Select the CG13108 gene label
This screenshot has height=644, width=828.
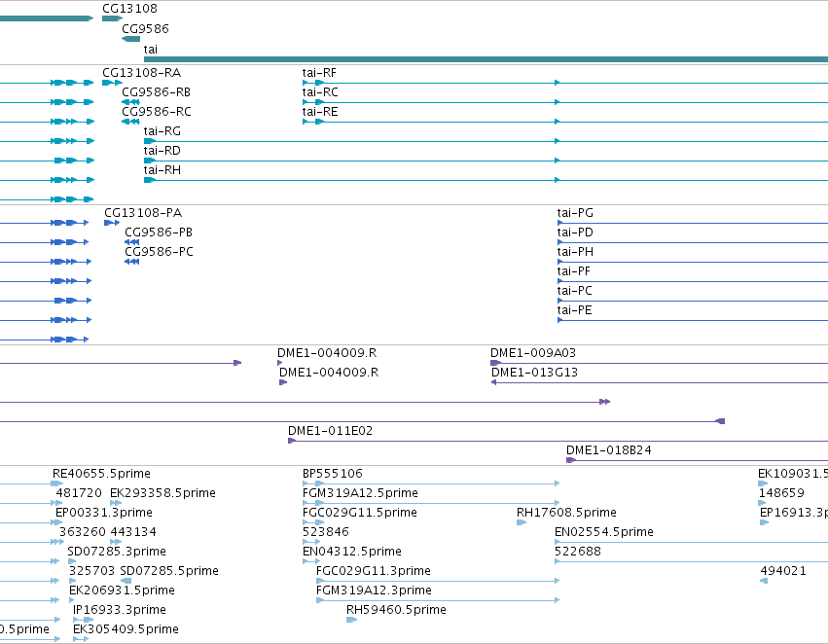click(129, 9)
